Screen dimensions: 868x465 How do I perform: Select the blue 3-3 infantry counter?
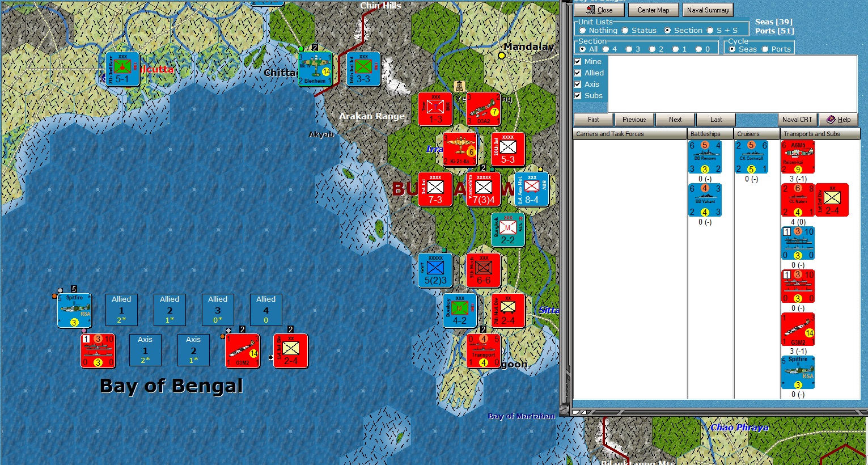(363, 69)
